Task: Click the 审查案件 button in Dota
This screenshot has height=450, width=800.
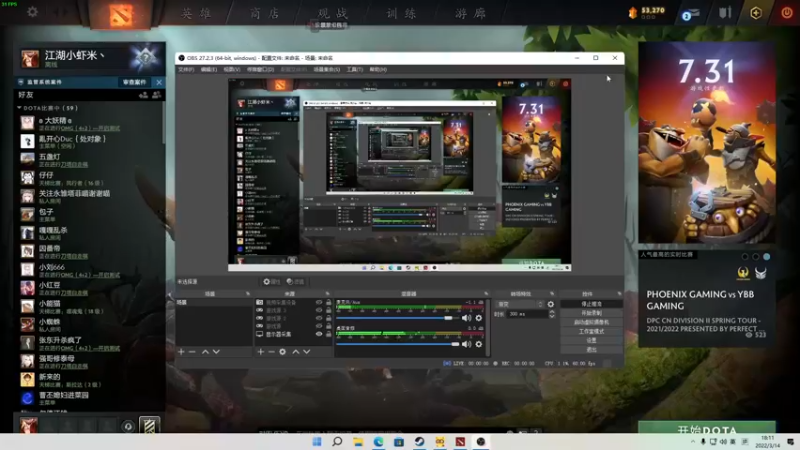Action: tap(135, 82)
